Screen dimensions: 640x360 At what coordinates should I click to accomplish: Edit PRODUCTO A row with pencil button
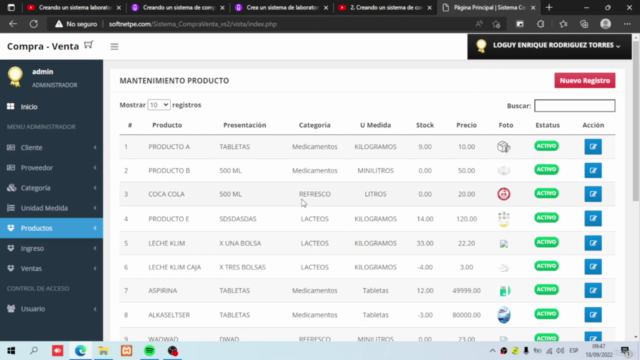click(593, 147)
